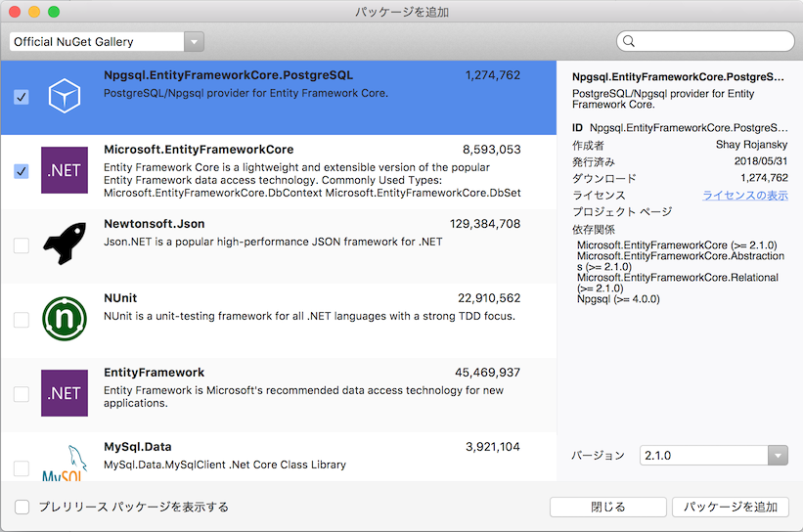Click the yellow minimize window button

(x=34, y=12)
